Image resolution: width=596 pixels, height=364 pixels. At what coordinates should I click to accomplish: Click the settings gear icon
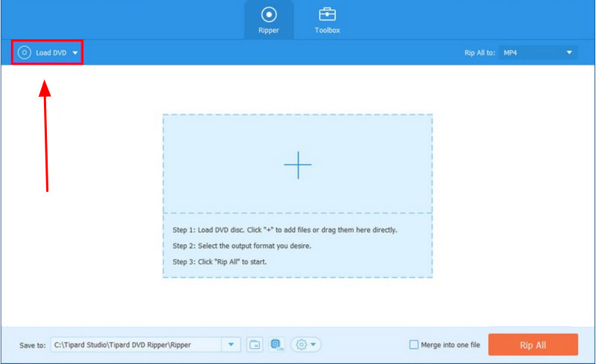point(301,345)
